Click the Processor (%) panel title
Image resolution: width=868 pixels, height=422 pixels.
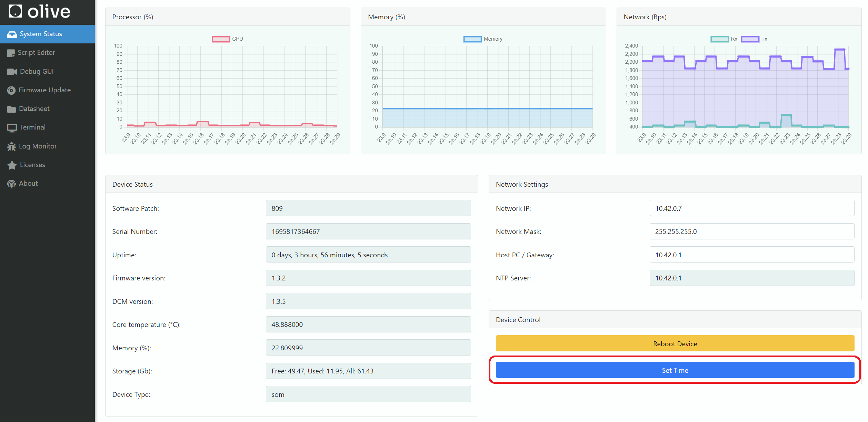coord(133,17)
